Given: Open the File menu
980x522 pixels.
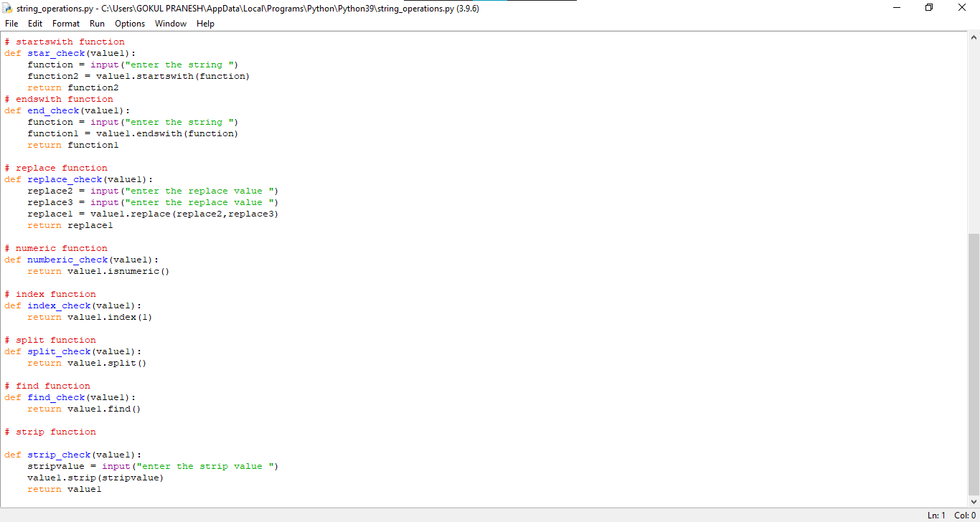Looking at the screenshot, I should (x=11, y=24).
